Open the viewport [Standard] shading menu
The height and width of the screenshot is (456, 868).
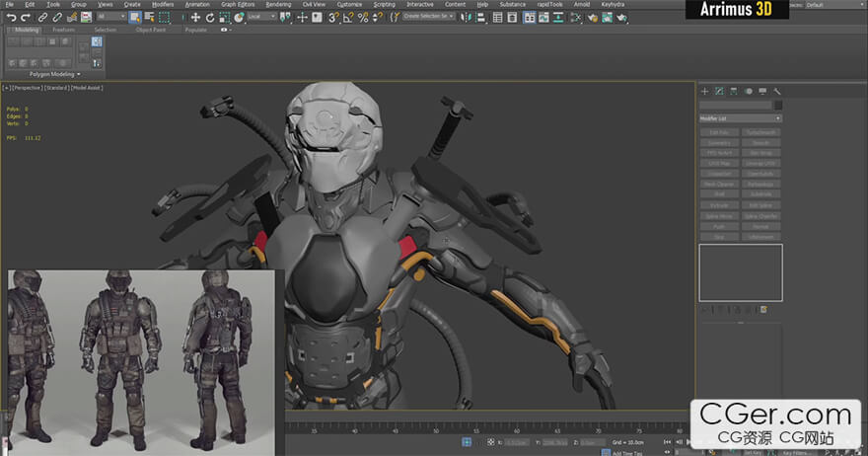point(56,88)
